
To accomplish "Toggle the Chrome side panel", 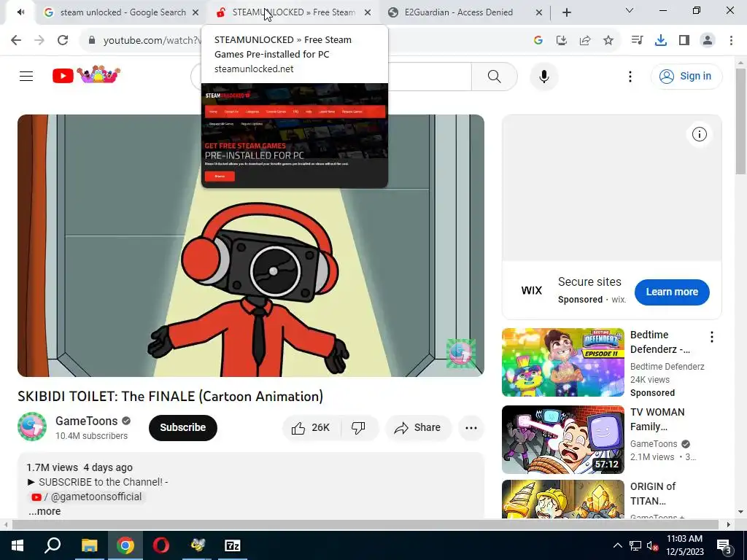I will (x=684, y=41).
